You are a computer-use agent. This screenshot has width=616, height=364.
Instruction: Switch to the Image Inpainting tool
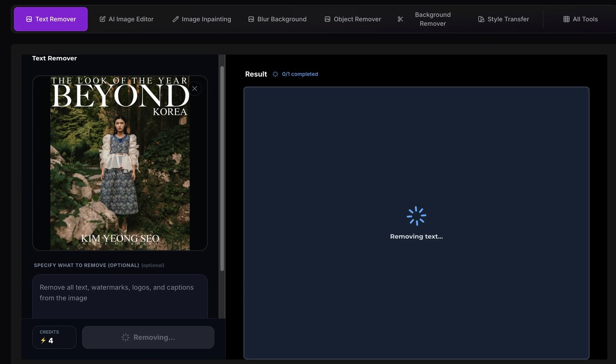pyautogui.click(x=202, y=19)
